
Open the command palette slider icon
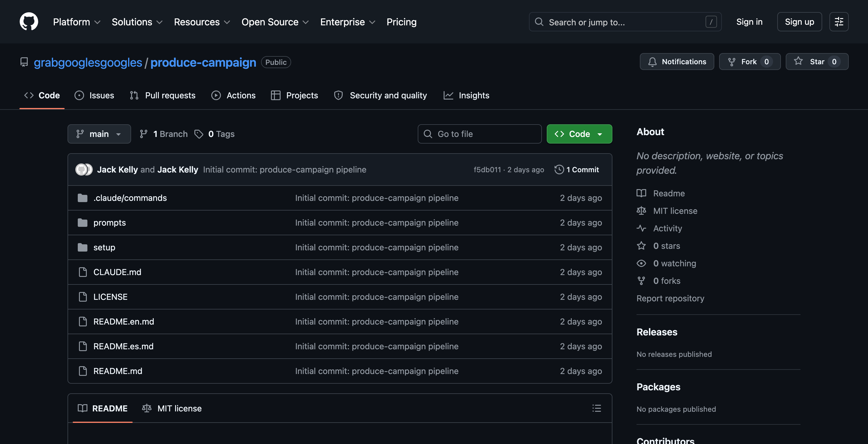839,22
